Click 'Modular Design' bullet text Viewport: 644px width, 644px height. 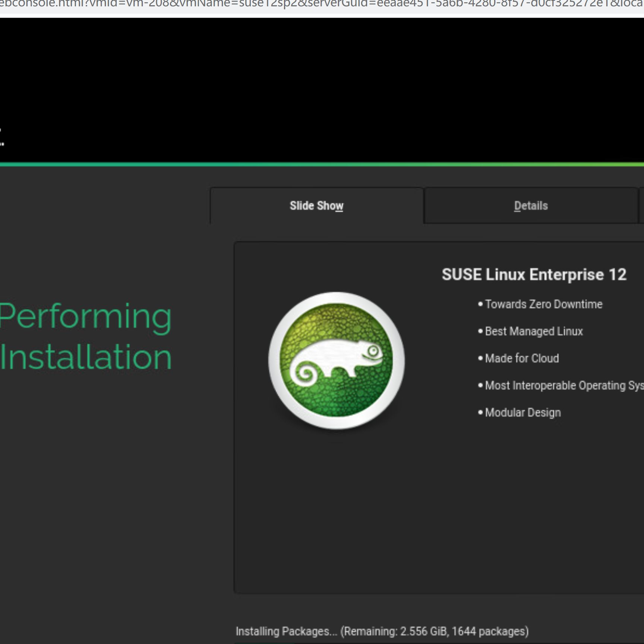coord(523,413)
